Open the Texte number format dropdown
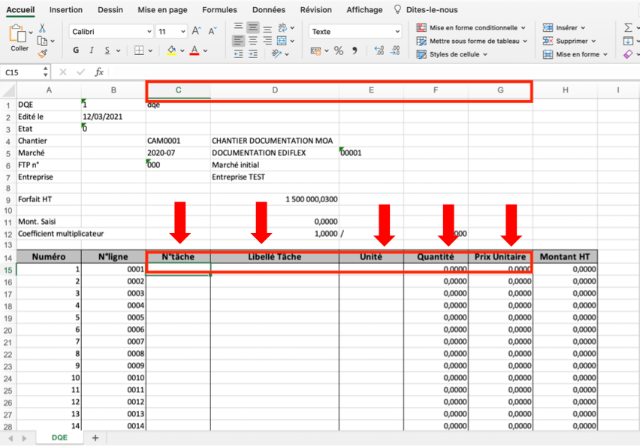643x447 pixels. (355, 32)
